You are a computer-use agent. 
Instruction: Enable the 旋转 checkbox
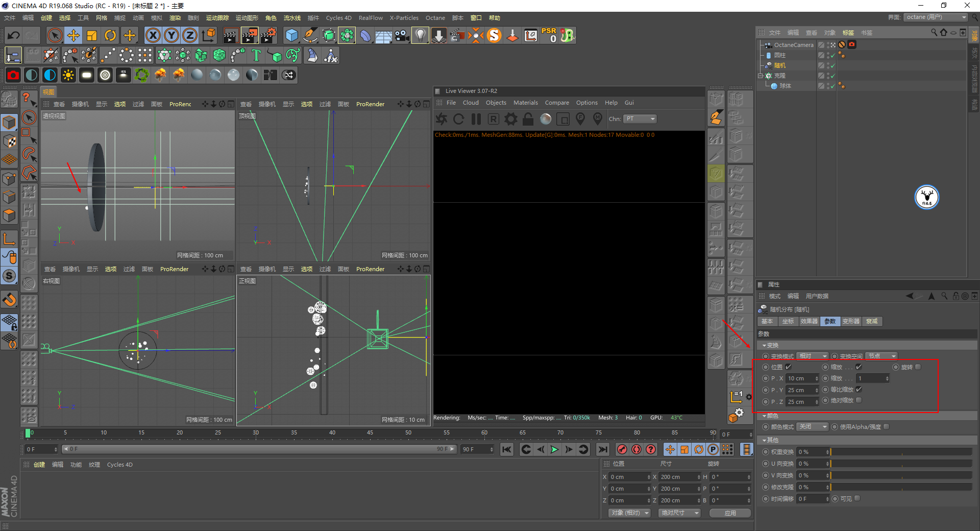coord(918,367)
